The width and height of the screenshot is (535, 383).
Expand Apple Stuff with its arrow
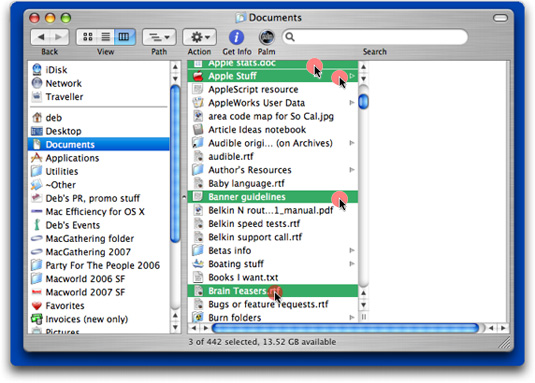(352, 76)
